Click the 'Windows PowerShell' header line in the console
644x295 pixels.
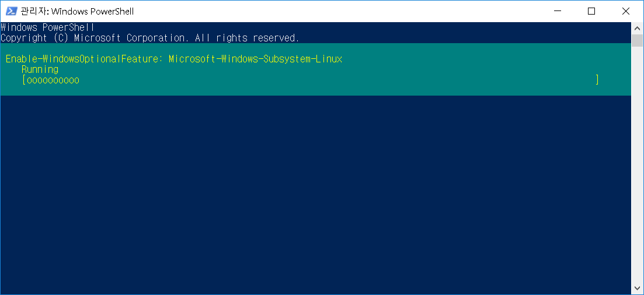click(x=47, y=27)
